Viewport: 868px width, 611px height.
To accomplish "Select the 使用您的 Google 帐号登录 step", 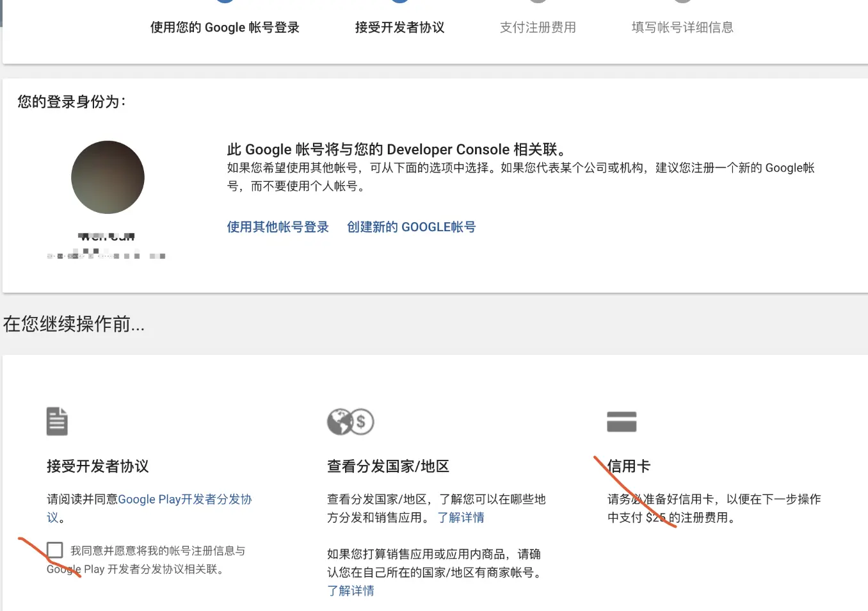I will (x=225, y=28).
